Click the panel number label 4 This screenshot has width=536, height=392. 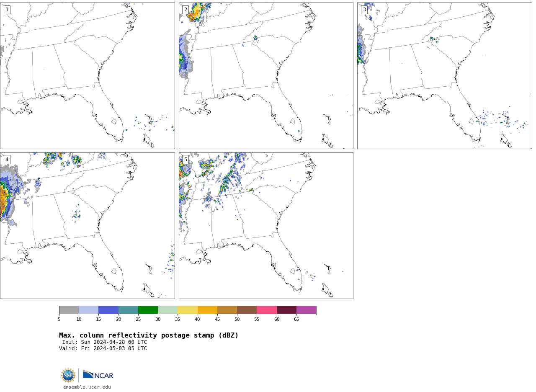tap(7, 160)
